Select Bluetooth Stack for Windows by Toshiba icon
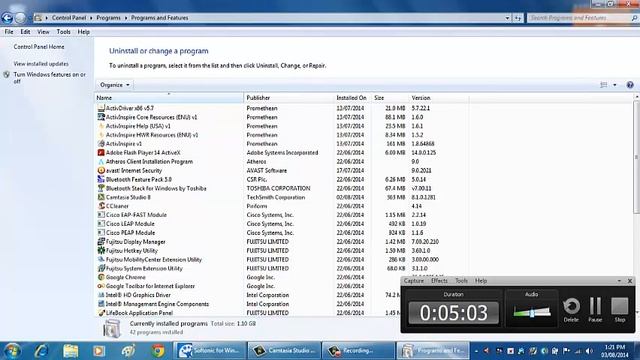Image resolution: width=640 pixels, height=360 pixels. (101, 189)
